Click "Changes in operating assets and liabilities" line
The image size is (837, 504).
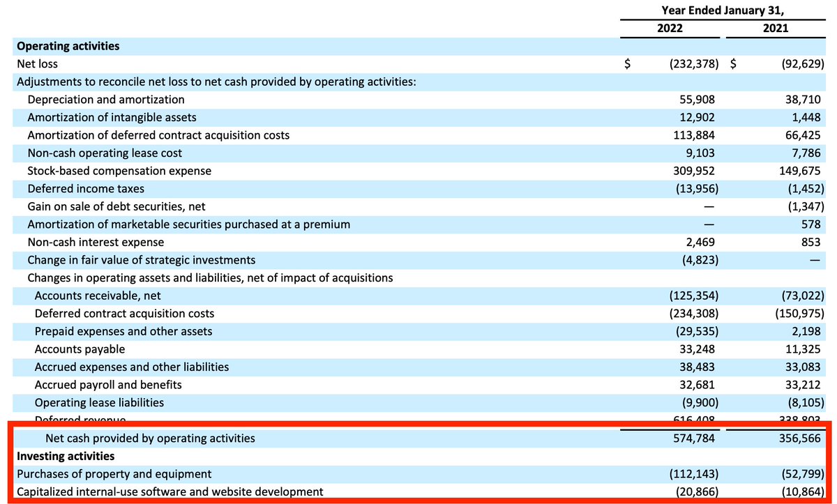(x=204, y=277)
